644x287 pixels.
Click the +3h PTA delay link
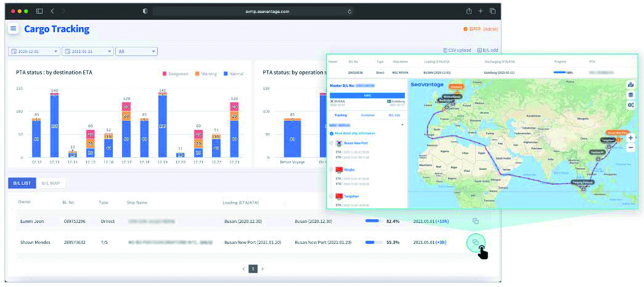pyautogui.click(x=441, y=242)
